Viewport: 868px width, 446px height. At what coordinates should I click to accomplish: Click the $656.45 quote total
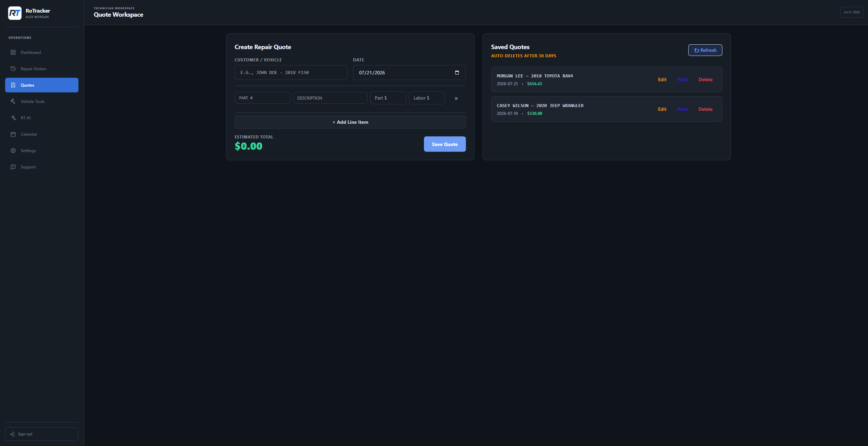click(x=534, y=84)
